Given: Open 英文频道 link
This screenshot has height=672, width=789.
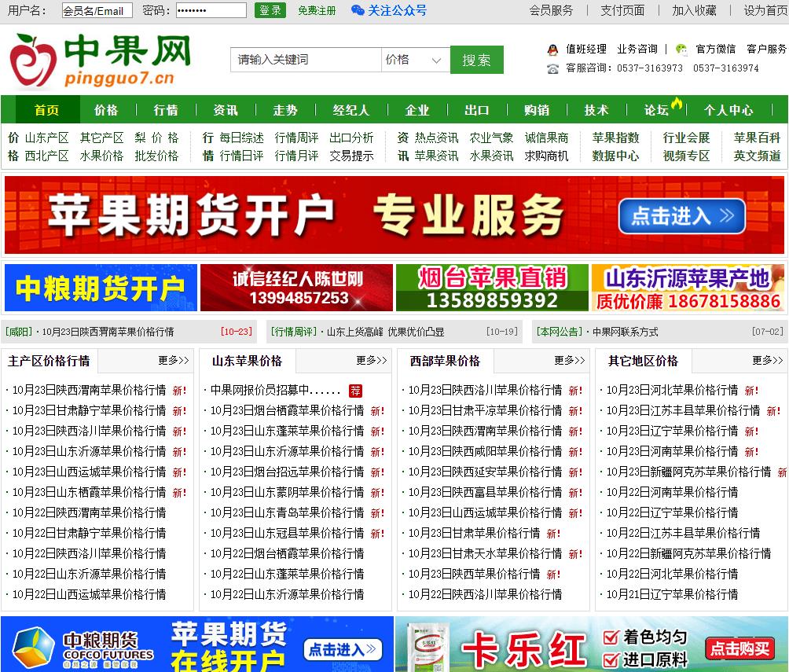Looking at the screenshot, I should point(757,156).
